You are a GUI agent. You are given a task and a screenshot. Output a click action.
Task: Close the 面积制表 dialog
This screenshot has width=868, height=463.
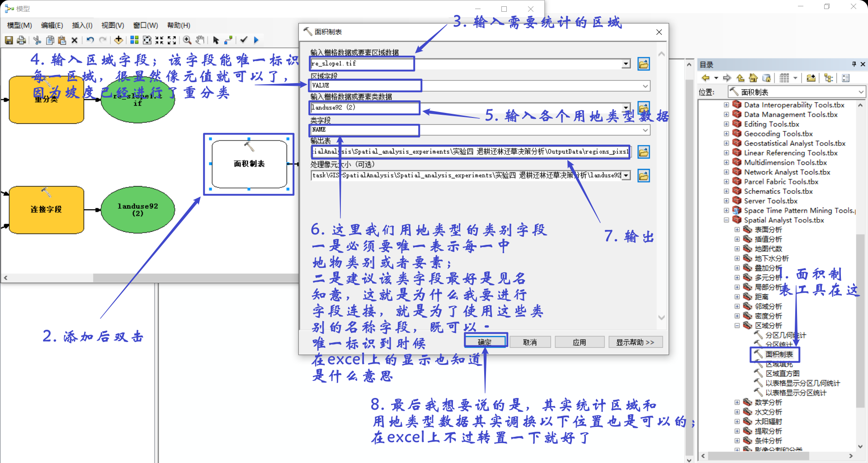coord(659,32)
